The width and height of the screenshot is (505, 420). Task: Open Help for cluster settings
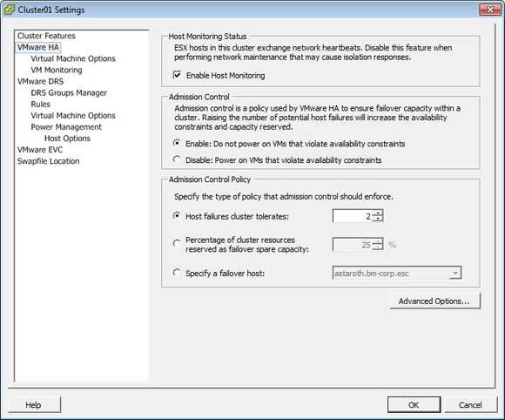tap(33, 405)
